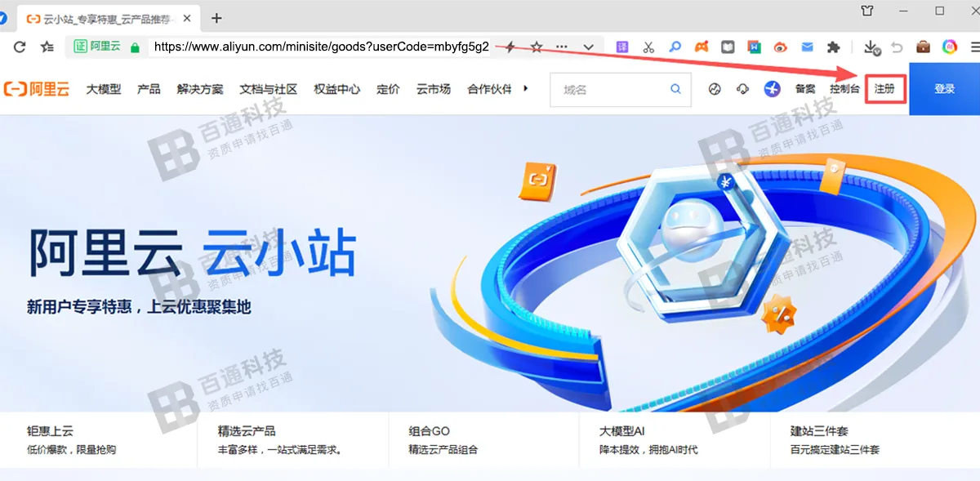Click the shirt skin icon in title bar

pos(867,11)
